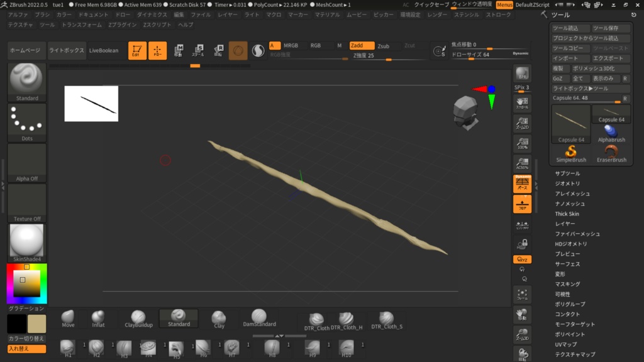Expand the レイヤー tool section
This screenshot has width=644, height=362.
coord(565,224)
